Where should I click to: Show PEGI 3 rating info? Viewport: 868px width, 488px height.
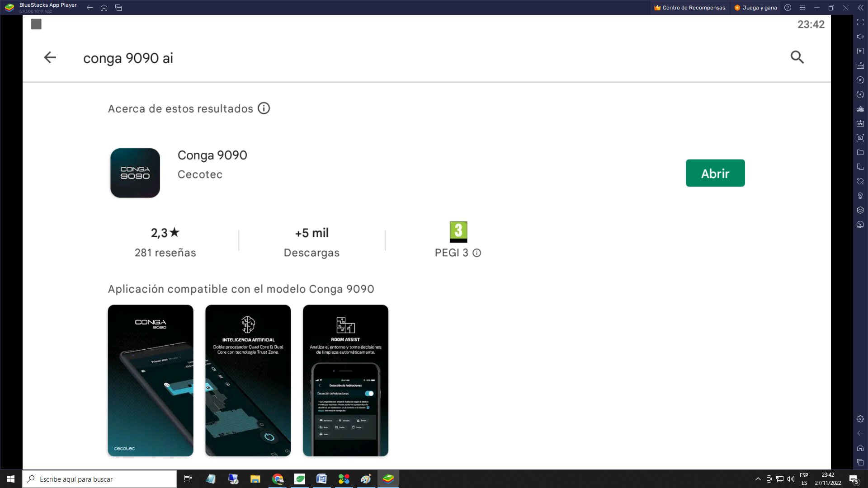point(477,253)
